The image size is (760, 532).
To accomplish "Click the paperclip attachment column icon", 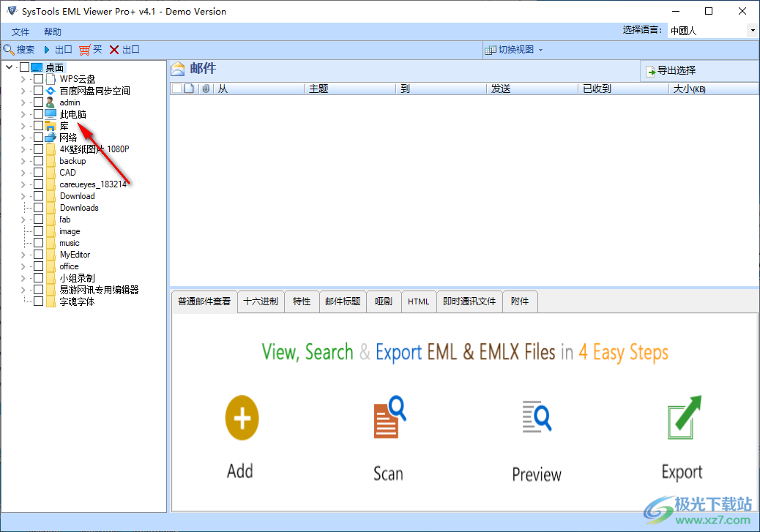I will 205,88.
